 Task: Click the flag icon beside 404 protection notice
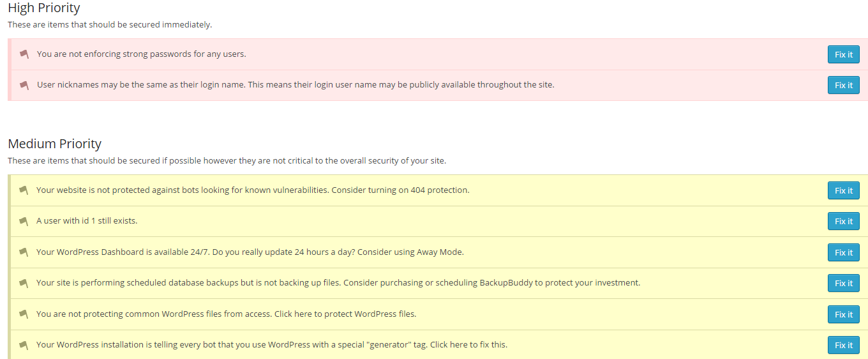point(24,190)
